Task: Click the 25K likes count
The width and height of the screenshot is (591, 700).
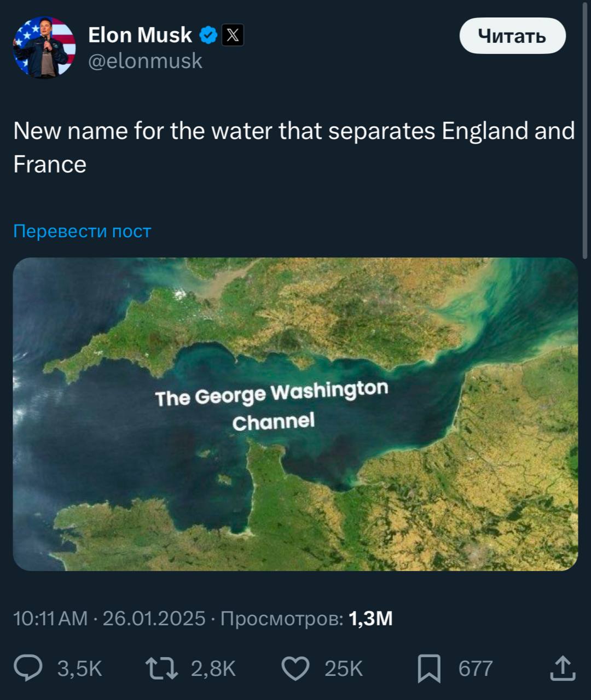Action: click(344, 669)
